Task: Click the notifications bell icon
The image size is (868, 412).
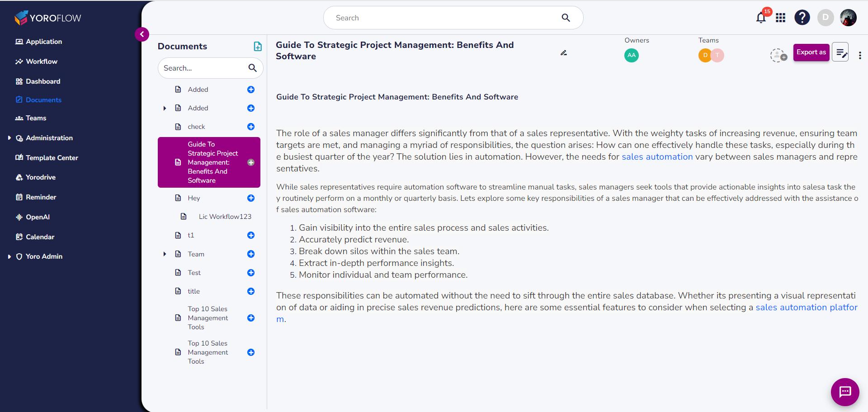Action: [x=760, y=18]
